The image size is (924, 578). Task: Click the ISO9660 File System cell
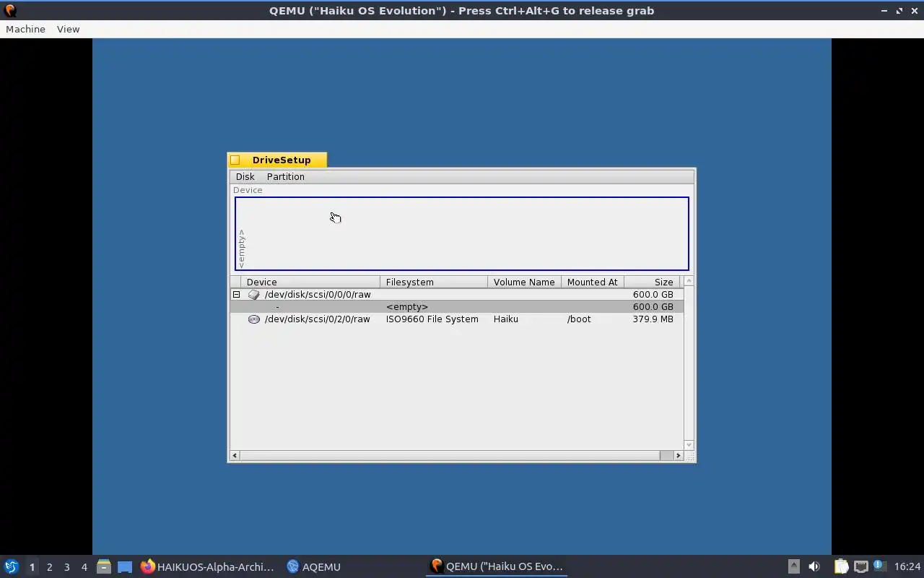(432, 319)
